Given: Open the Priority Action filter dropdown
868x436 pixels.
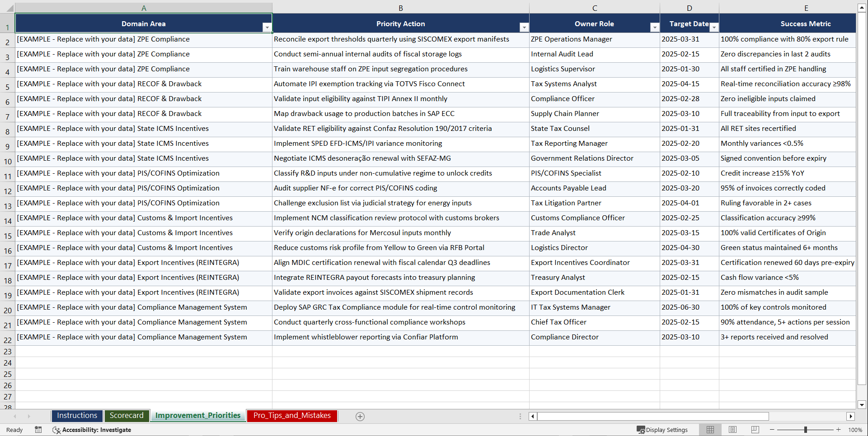Looking at the screenshot, I should coord(524,27).
